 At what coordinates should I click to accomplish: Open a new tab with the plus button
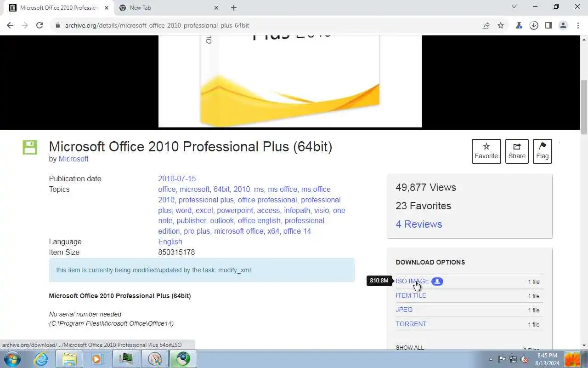pos(233,7)
